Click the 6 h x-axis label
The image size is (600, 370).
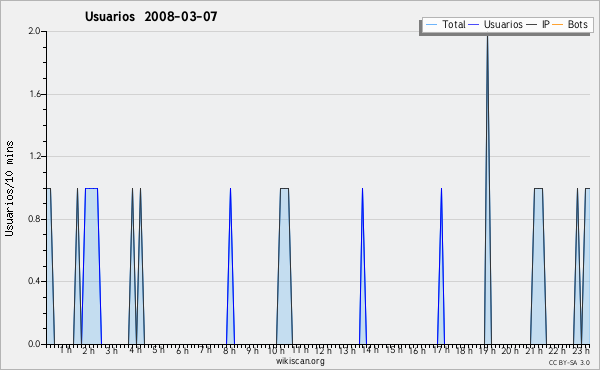pyautogui.click(x=182, y=350)
